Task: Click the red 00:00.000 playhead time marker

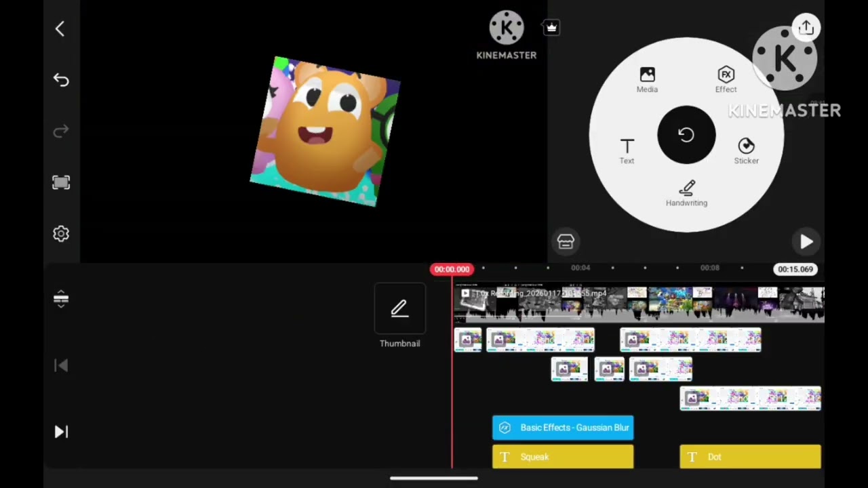Action: tap(452, 269)
